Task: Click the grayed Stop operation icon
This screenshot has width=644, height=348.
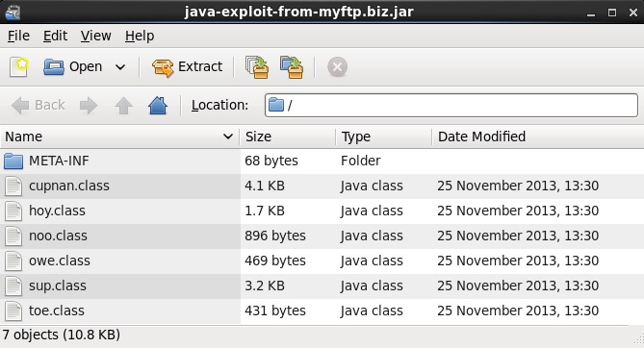Action: tap(337, 67)
